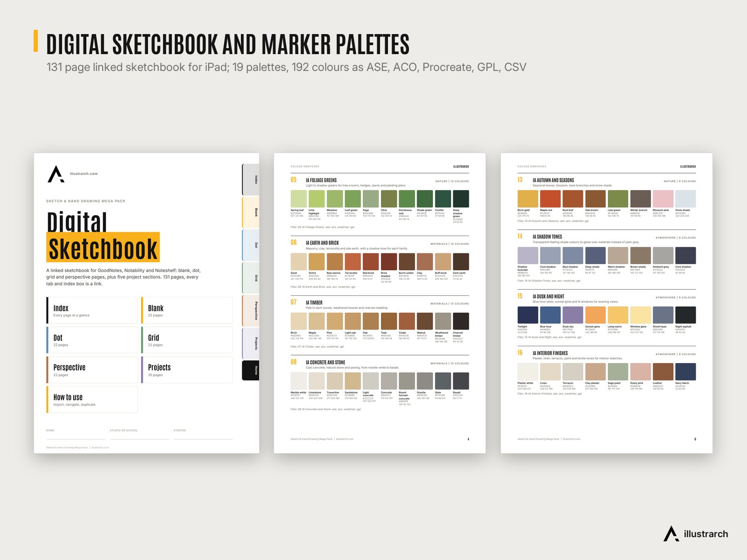Click the 'IA INTERIOR FINISHES' palette heading
Viewport: 747px width, 560px height.
550,353
